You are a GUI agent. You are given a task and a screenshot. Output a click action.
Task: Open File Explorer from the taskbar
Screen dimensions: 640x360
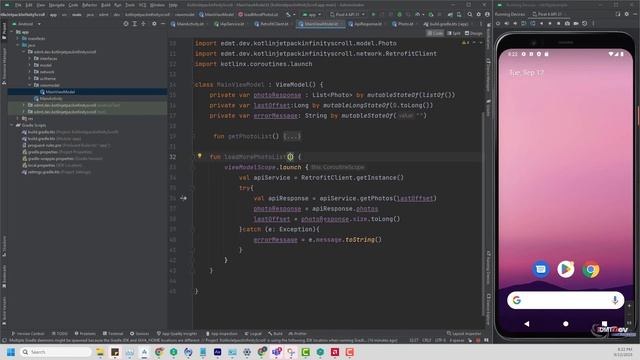pyautogui.click(x=100, y=352)
